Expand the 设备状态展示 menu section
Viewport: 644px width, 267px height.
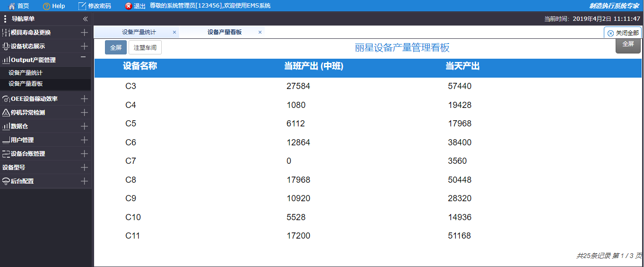point(84,46)
